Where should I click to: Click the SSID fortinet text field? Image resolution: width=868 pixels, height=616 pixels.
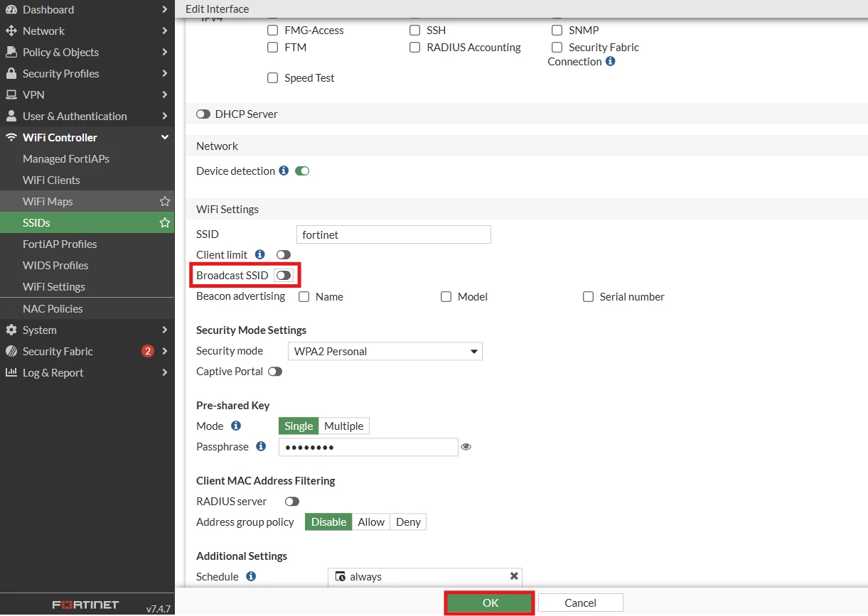[x=394, y=235]
